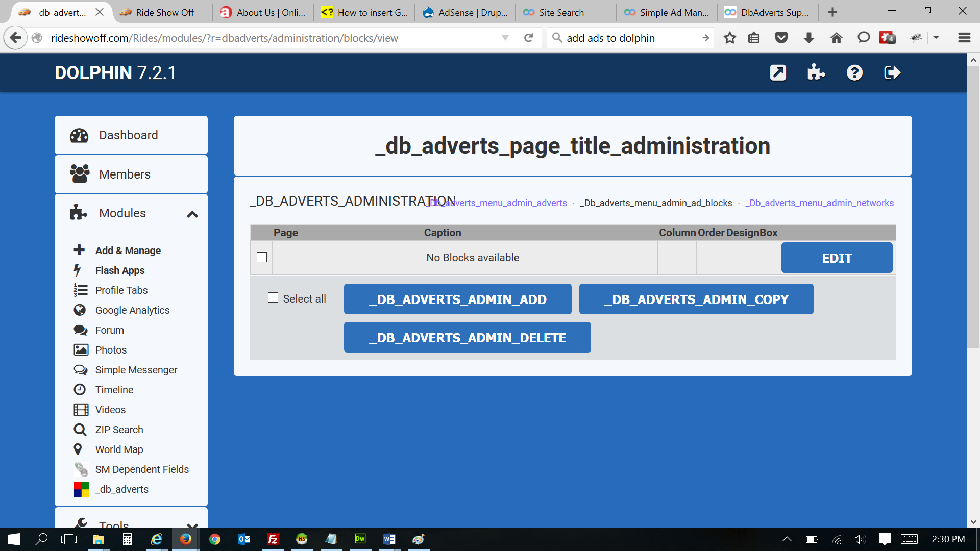Click the puzzle piece extensions icon in header
The height and width of the screenshot is (551, 980).
816,73
